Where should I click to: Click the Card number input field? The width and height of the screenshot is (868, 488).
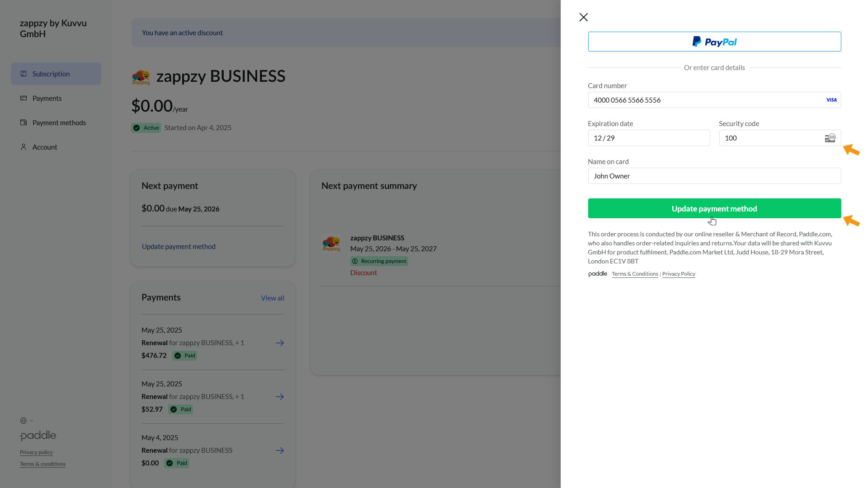[x=705, y=100]
